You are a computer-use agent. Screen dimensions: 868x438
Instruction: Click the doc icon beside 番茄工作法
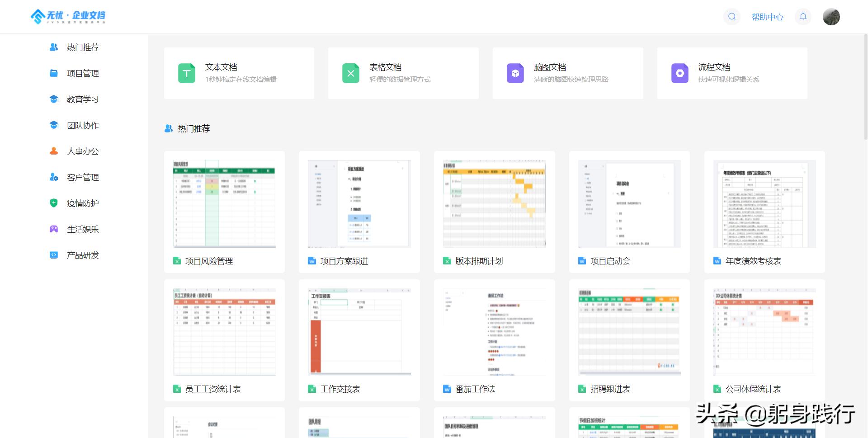pyautogui.click(x=447, y=389)
